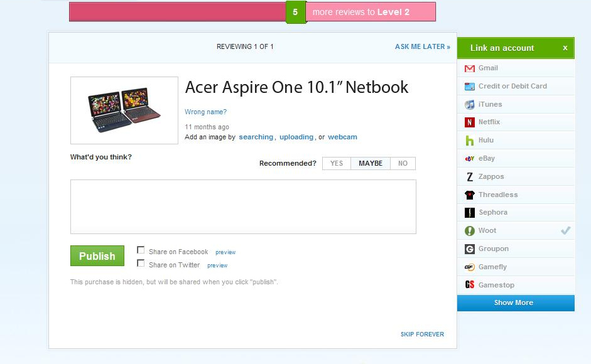The image size is (591, 364).
Task: Add an image by uploading link
Action: click(x=296, y=137)
